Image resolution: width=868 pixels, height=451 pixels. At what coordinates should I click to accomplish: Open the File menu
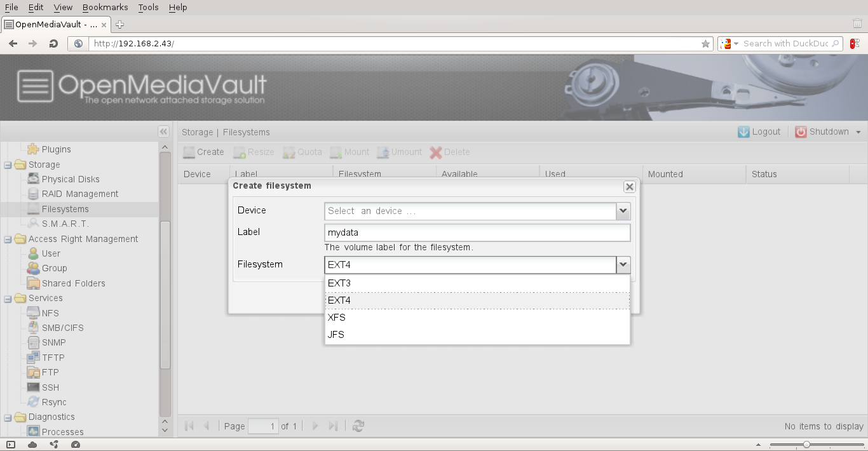pyautogui.click(x=11, y=7)
